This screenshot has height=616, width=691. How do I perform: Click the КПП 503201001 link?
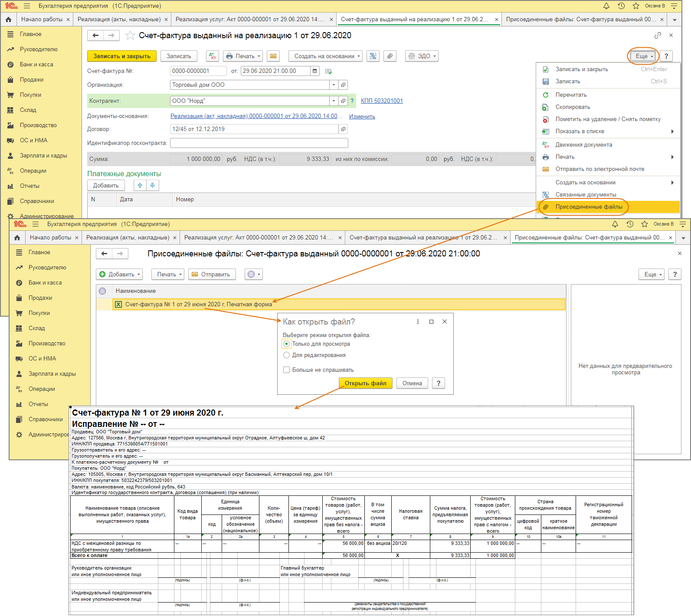coord(382,101)
